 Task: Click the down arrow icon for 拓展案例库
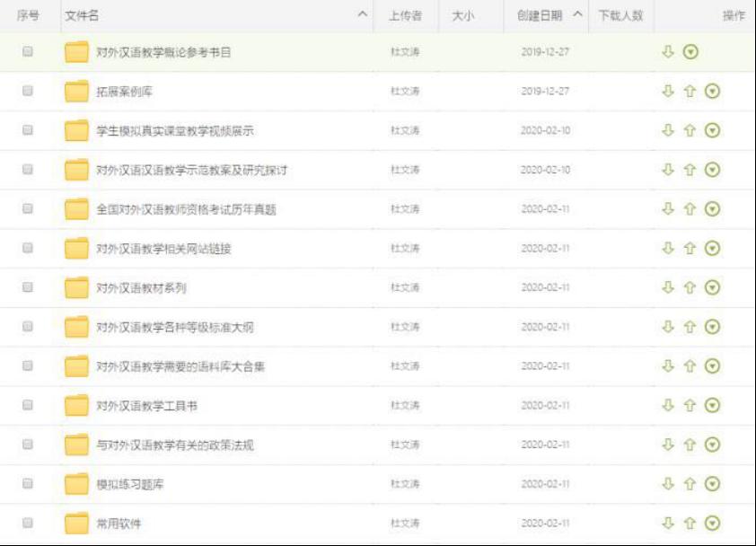pyautogui.click(x=667, y=92)
